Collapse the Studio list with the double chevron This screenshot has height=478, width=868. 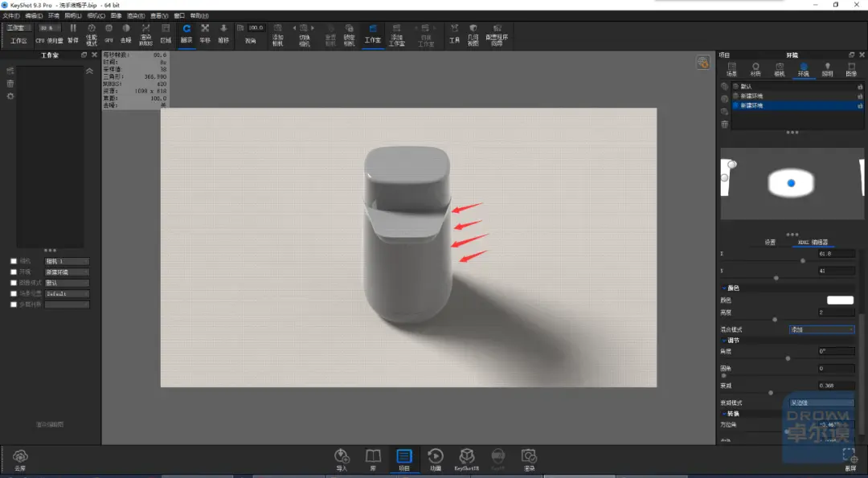click(x=90, y=71)
